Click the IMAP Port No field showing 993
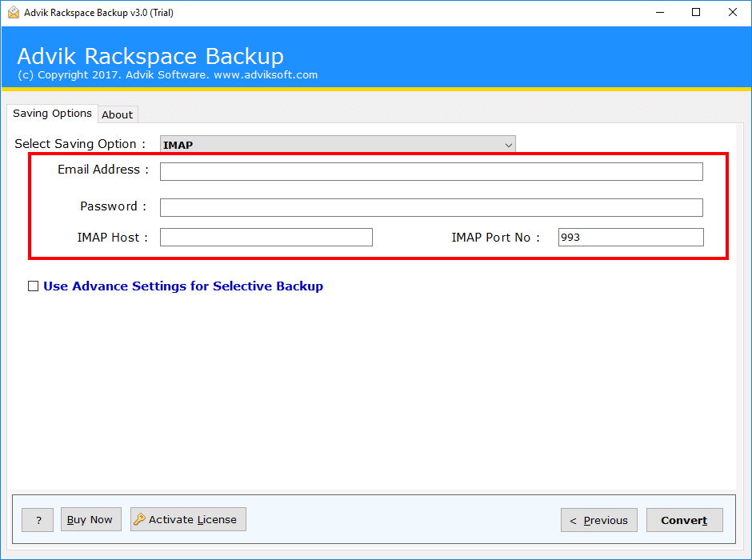Image resolution: width=752 pixels, height=560 pixels. 631,238
